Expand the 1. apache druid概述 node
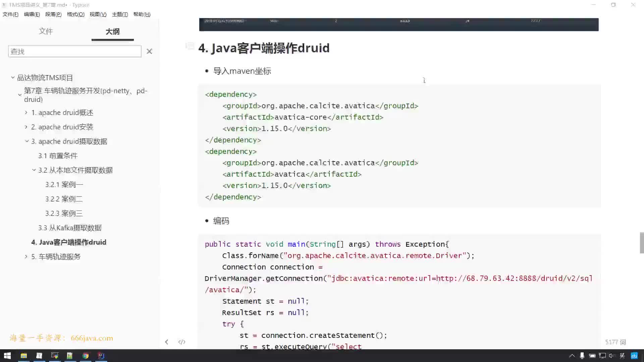Viewport: 644px width, 362px height. click(26, 113)
